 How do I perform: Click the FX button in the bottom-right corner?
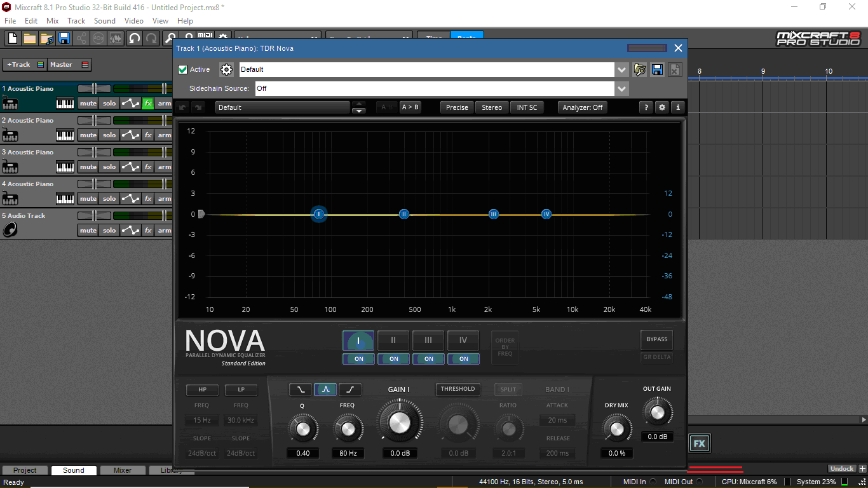click(x=700, y=444)
